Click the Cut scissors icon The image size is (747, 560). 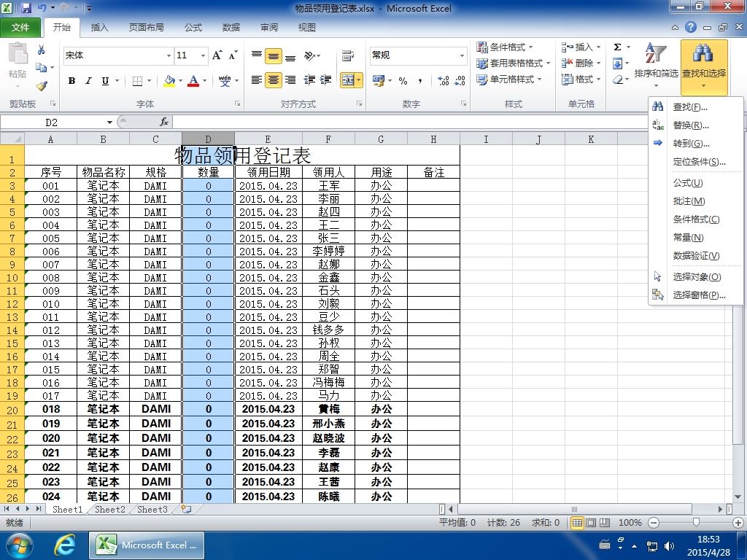(42, 50)
